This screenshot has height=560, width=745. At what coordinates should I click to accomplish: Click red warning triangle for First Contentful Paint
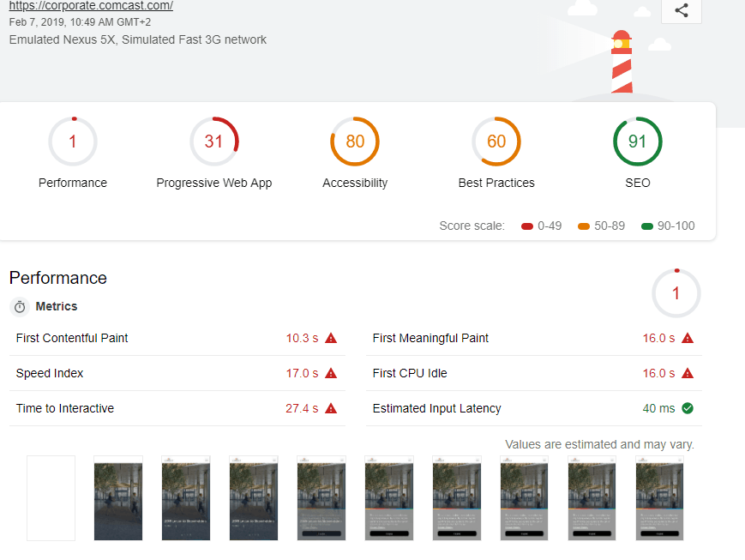pos(331,338)
